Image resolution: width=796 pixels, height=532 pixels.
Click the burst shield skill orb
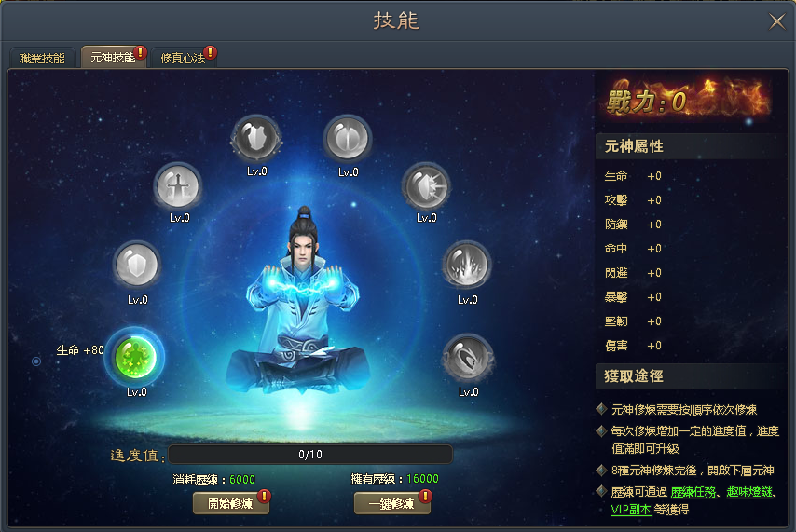click(427, 187)
